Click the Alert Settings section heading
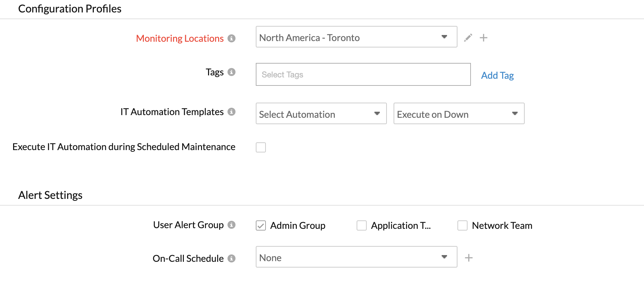 click(x=50, y=195)
